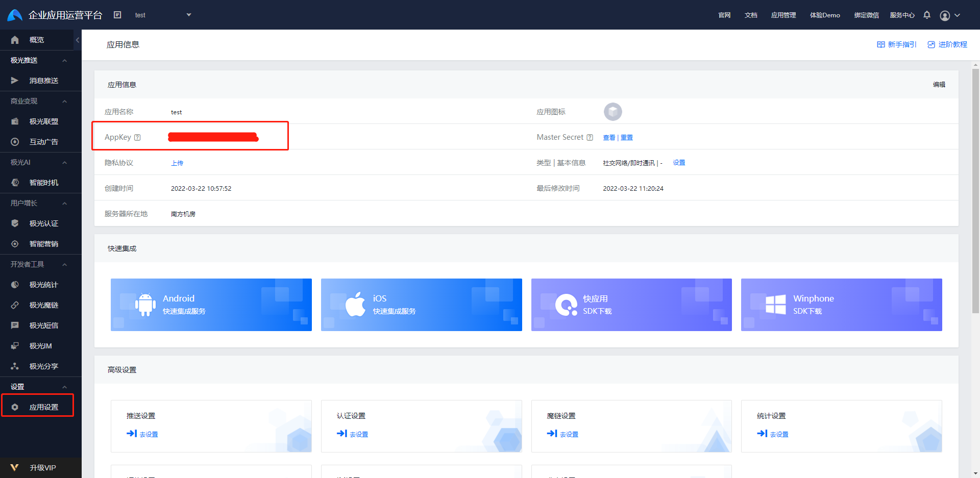Screen dimensions: 980x478
Task: Click 设置 next to app type
Action: point(679,163)
